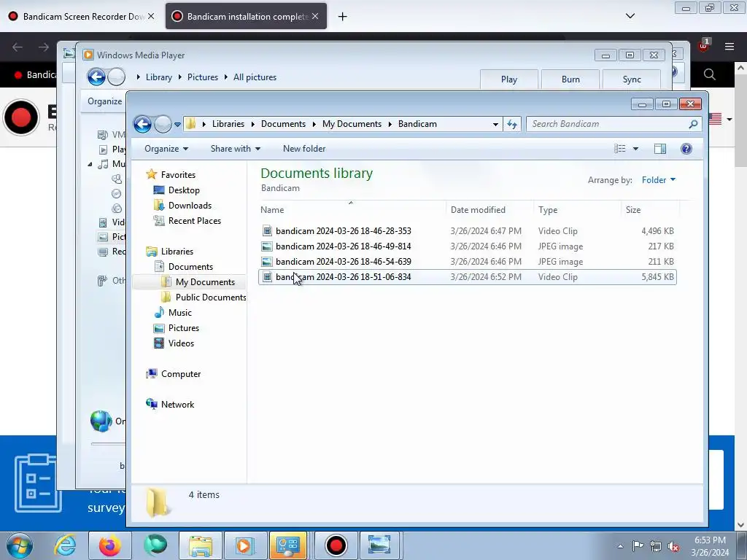The width and height of the screenshot is (747, 560).
Task: Click My Documents in the address breadcrumb
Action: (x=352, y=124)
